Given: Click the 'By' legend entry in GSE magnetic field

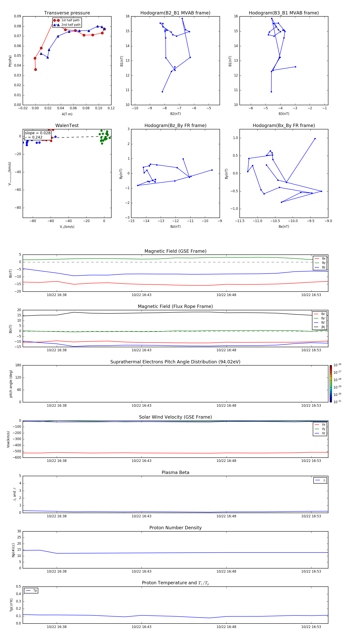Looking at the screenshot, I should point(320,263).
